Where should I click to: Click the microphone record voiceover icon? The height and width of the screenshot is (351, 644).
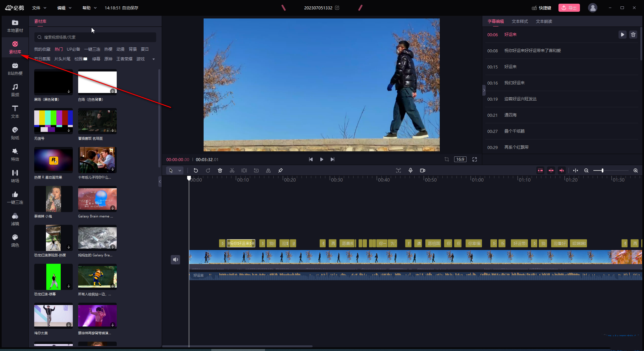coord(411,170)
